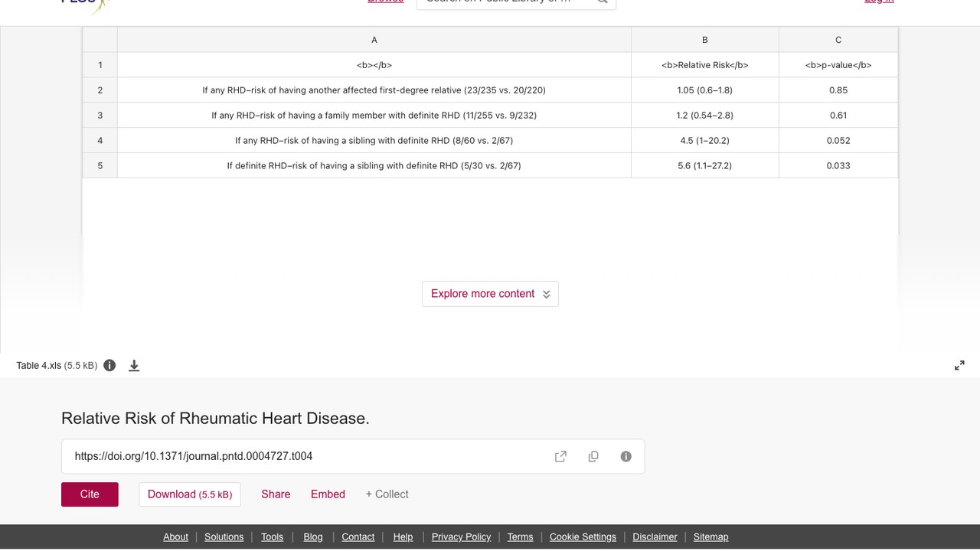Open the About footer link
Screen dimensions: 980x551
tap(175, 537)
